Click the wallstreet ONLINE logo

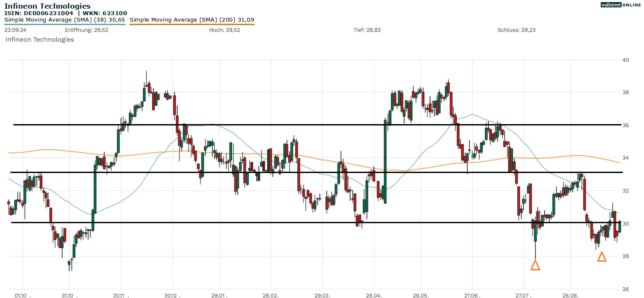[621, 5]
